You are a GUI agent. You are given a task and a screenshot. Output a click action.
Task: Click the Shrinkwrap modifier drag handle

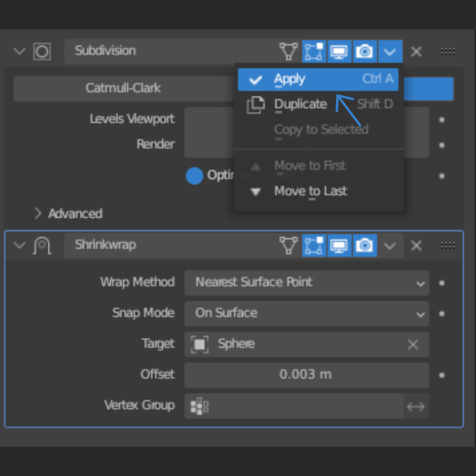point(448,245)
